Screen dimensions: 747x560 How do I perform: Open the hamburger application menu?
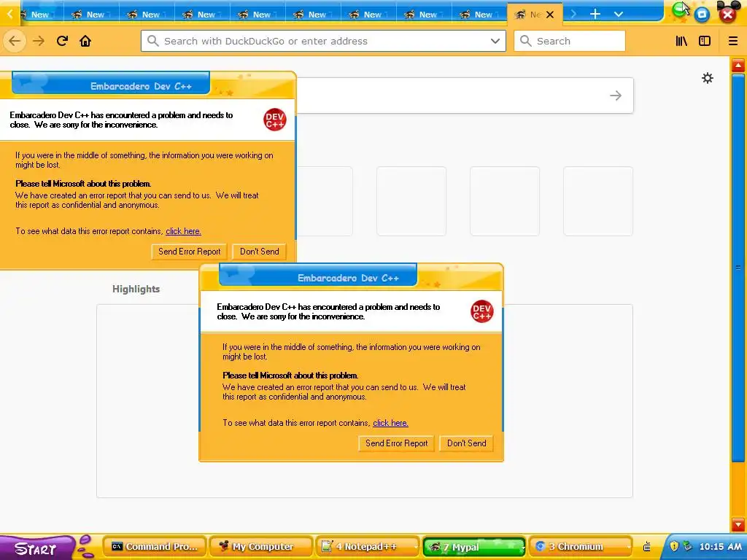(732, 41)
